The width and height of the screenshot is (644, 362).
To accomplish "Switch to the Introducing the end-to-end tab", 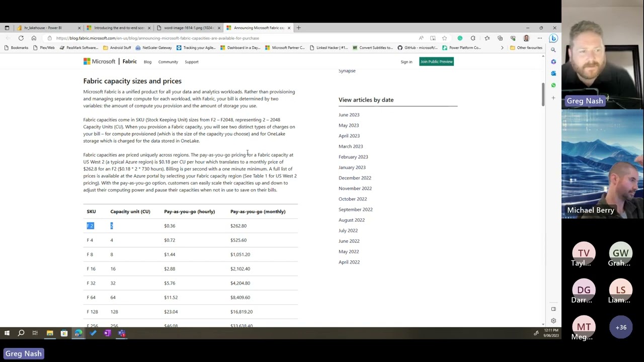I will (119, 28).
